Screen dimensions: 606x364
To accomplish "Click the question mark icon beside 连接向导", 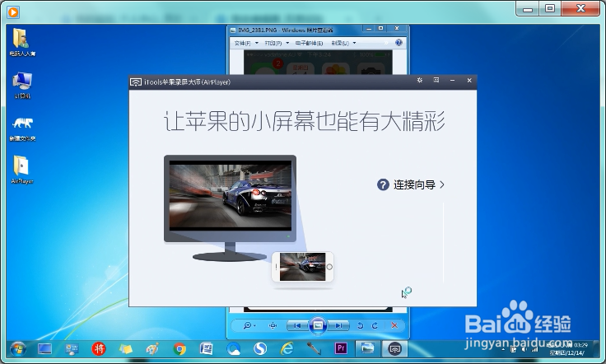I will pos(383,184).
